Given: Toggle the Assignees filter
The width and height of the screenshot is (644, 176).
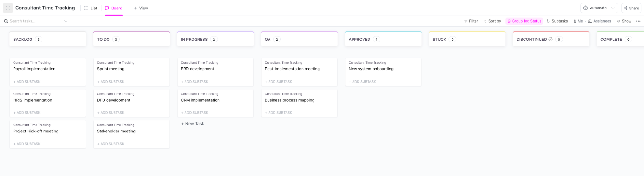Looking at the screenshot, I should tap(599, 21).
